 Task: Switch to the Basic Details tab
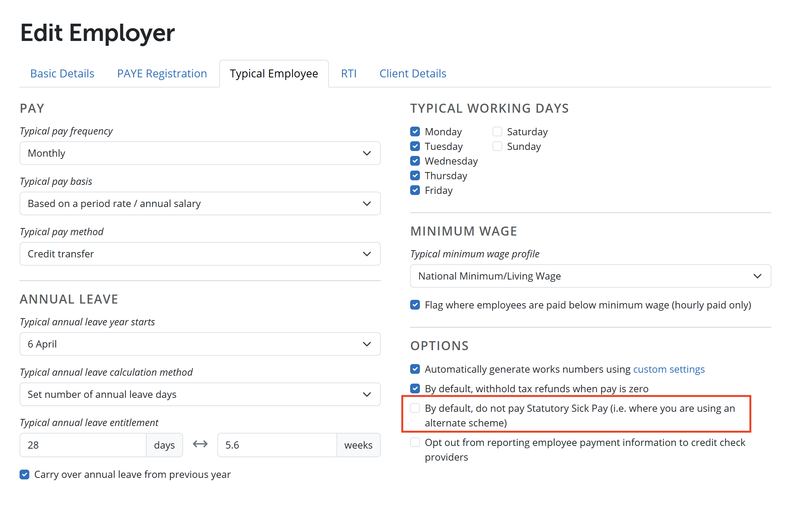coord(62,74)
